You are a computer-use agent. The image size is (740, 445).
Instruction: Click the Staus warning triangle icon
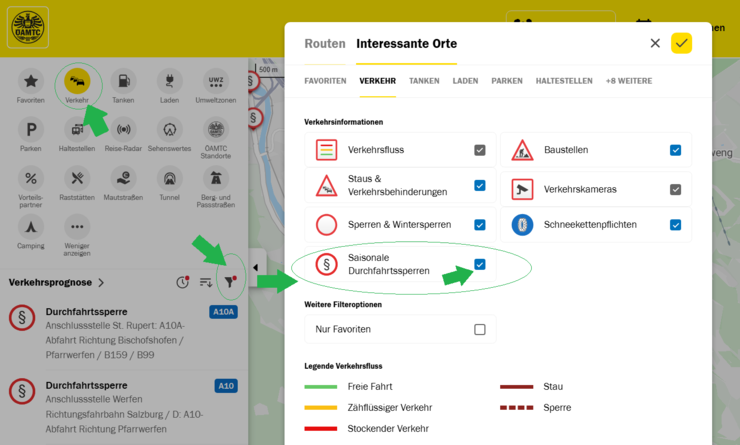pyautogui.click(x=326, y=186)
